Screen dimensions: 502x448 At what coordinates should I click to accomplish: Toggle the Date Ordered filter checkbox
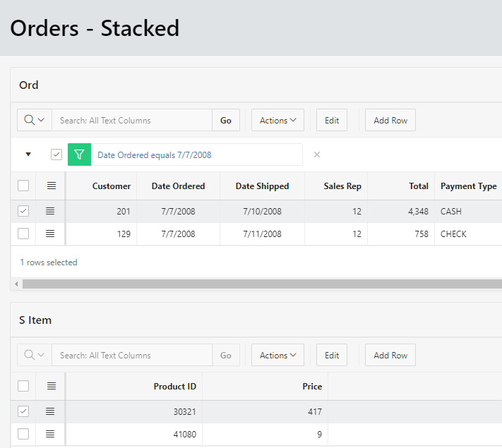point(56,155)
